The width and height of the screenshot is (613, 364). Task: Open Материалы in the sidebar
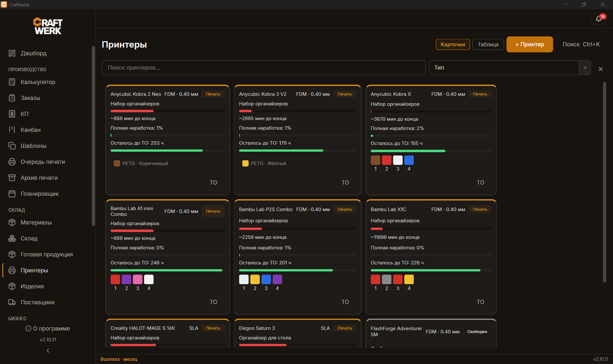click(36, 223)
